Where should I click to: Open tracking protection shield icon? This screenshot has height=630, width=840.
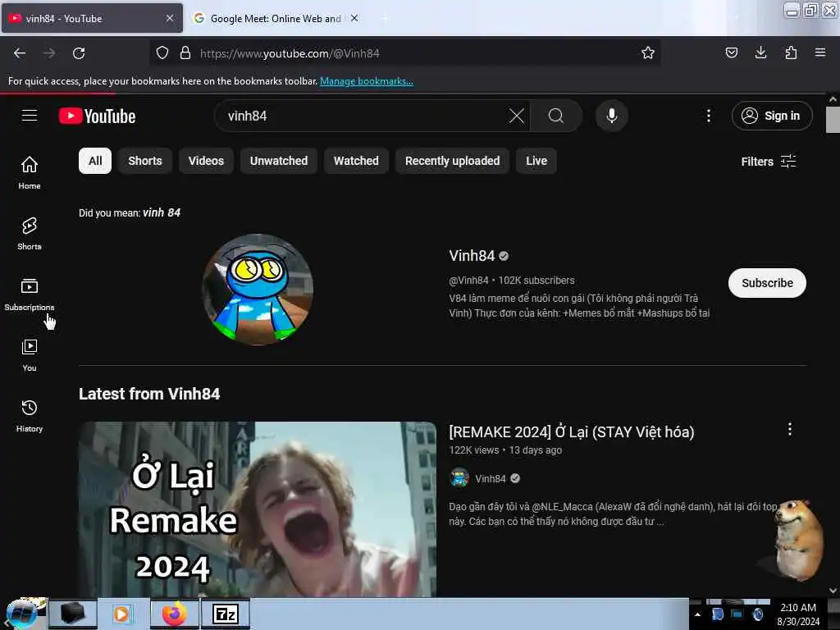click(x=162, y=52)
